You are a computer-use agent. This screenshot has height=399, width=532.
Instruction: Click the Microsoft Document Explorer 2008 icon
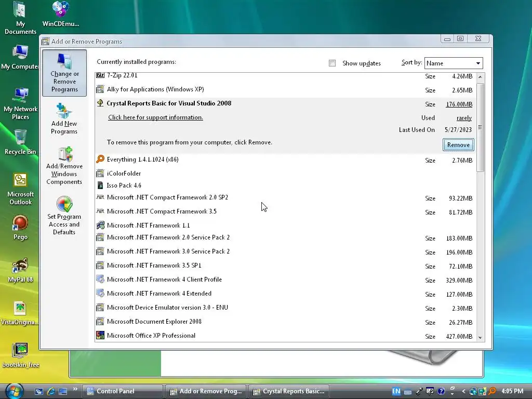[x=100, y=321]
